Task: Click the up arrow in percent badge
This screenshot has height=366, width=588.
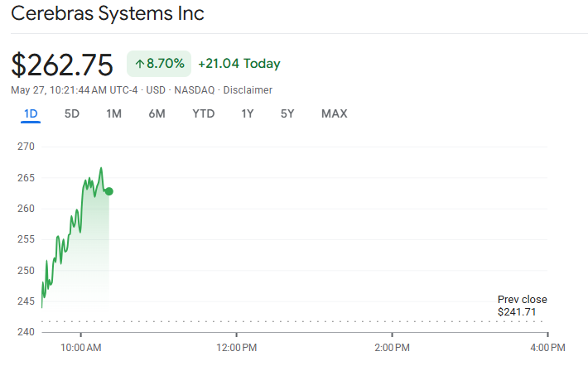Action: click(x=139, y=64)
